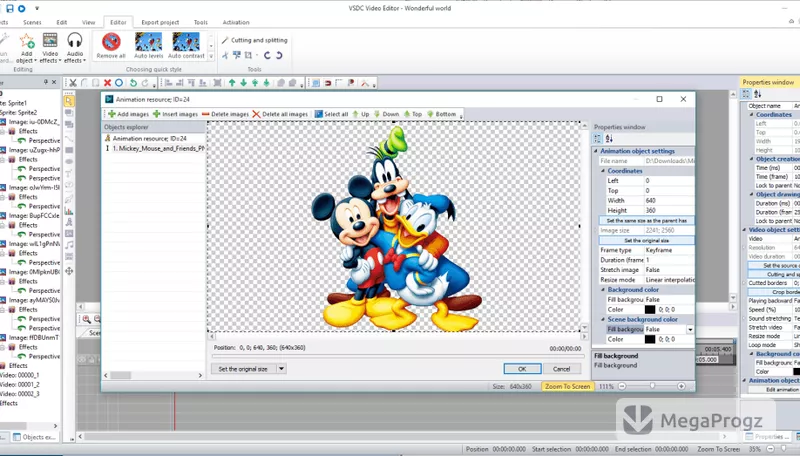Image resolution: width=800 pixels, height=456 pixels.
Task: Click the red X delete icon in editor toolbar
Action: (x=107, y=83)
